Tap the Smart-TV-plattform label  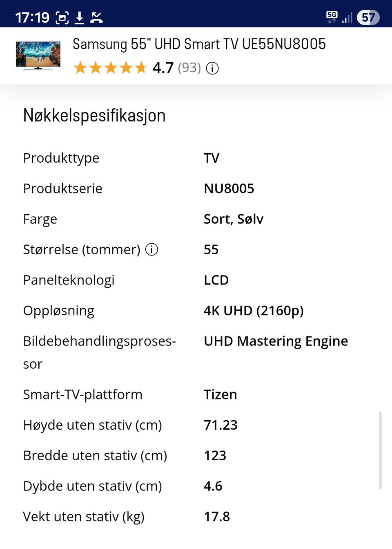(x=82, y=394)
